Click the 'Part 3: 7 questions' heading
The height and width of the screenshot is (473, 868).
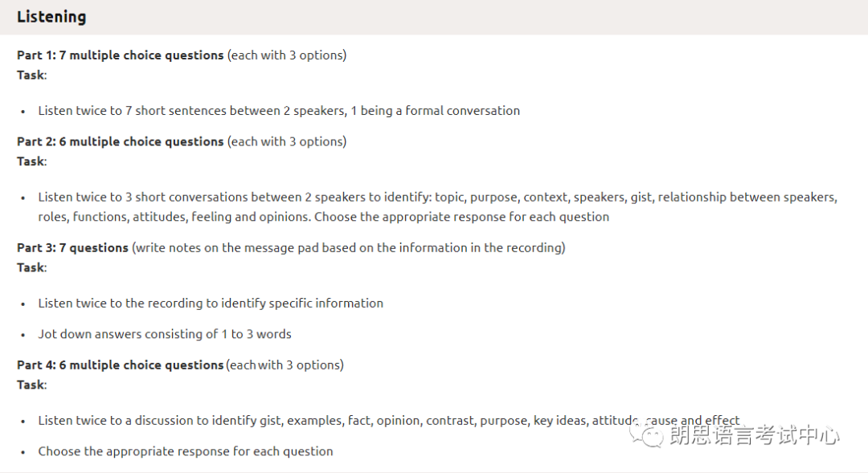pyautogui.click(x=72, y=248)
